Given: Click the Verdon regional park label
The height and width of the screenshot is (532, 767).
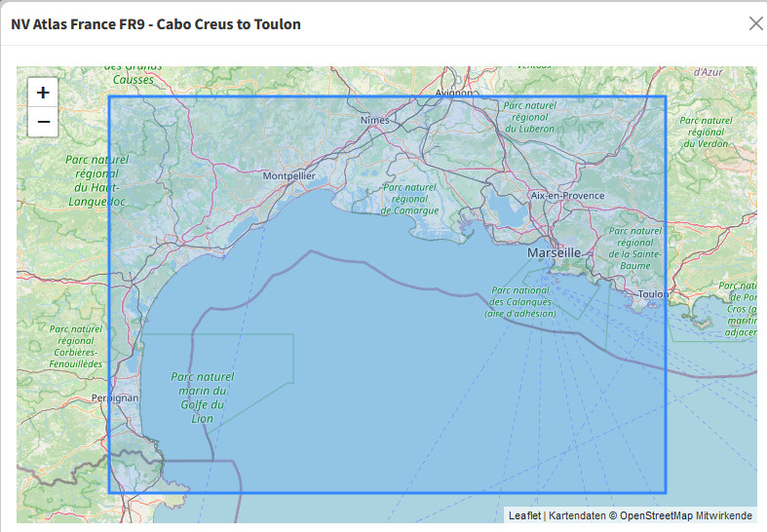Looking at the screenshot, I should (x=705, y=125).
